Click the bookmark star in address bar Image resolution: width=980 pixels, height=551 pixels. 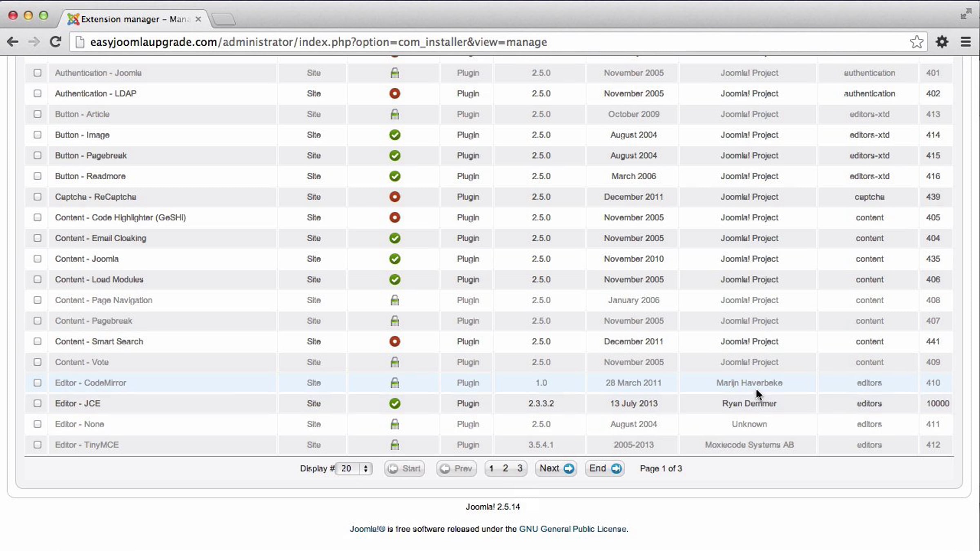[x=916, y=42]
